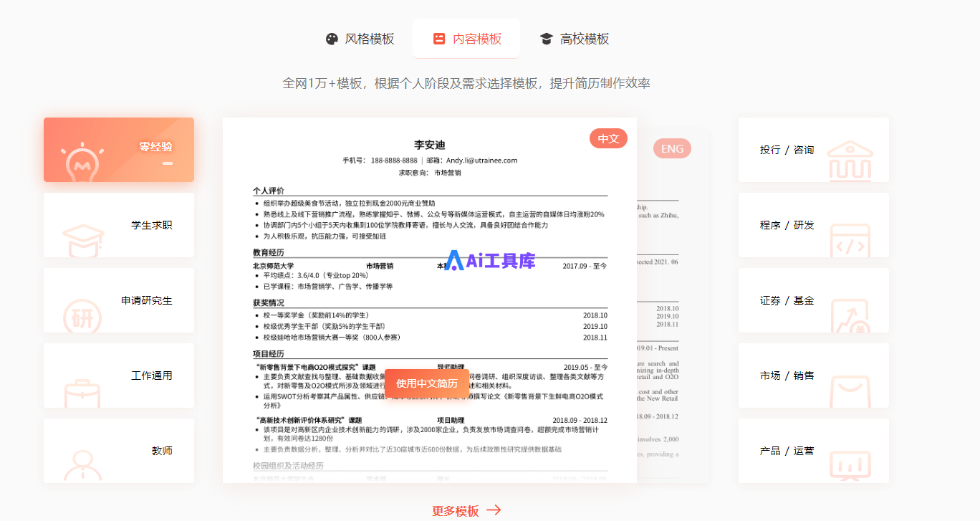Choose the 证券 / 基金 industry card

coord(814,300)
